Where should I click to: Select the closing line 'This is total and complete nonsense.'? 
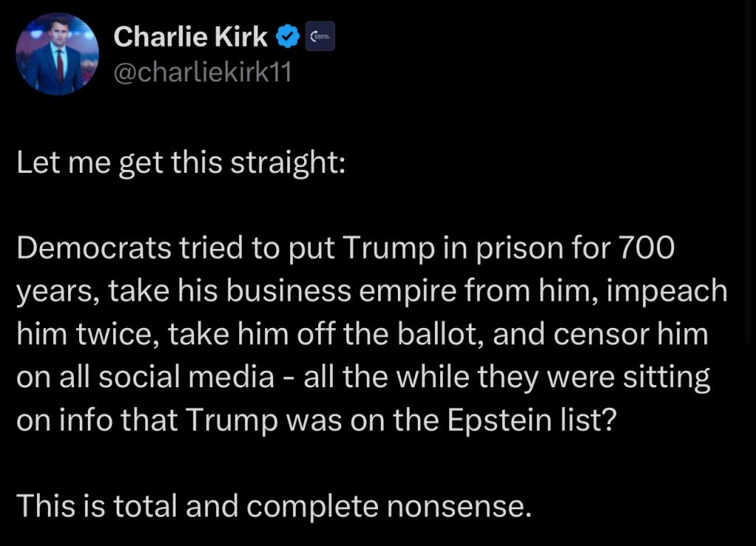tap(274, 506)
